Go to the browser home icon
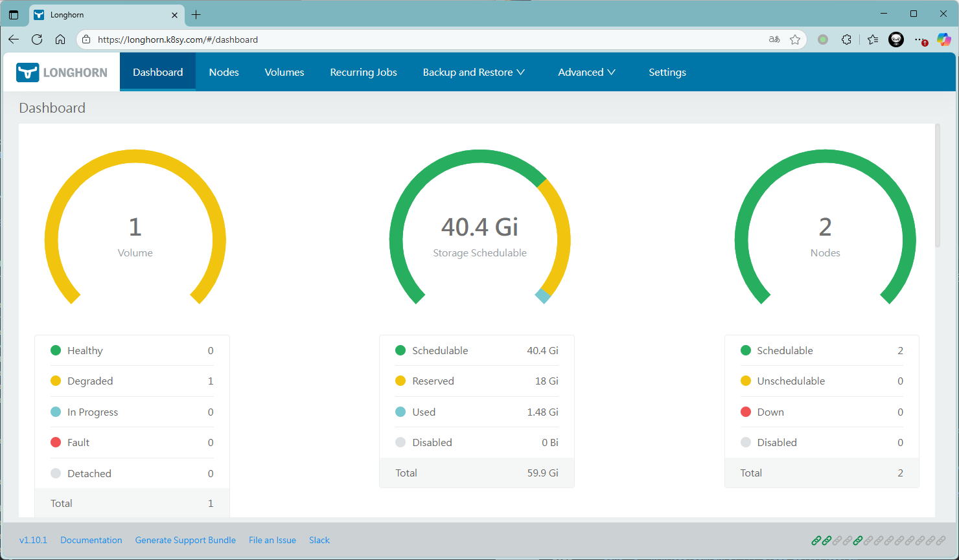 pos(60,39)
